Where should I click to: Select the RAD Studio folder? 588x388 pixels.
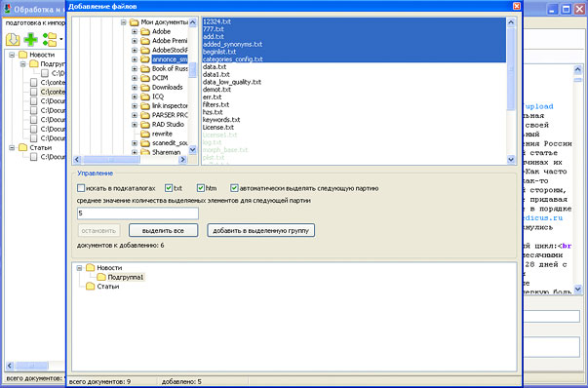click(x=168, y=124)
